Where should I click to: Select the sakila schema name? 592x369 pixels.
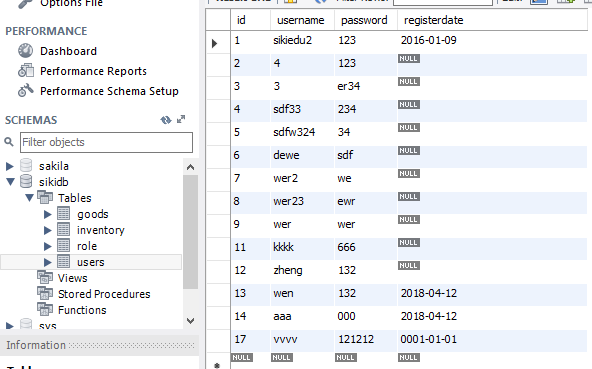click(x=54, y=166)
